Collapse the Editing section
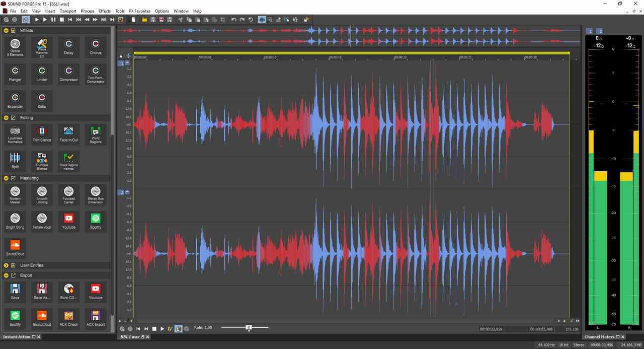The height and width of the screenshot is (349, 644). coord(6,118)
